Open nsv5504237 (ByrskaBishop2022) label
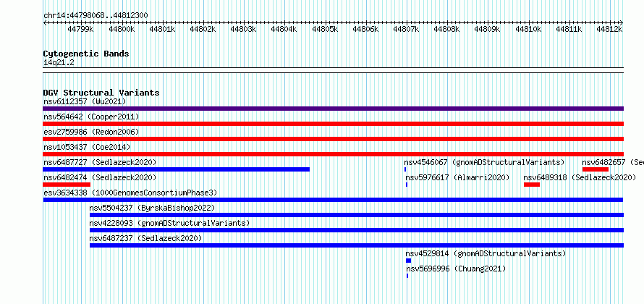 pos(153,208)
